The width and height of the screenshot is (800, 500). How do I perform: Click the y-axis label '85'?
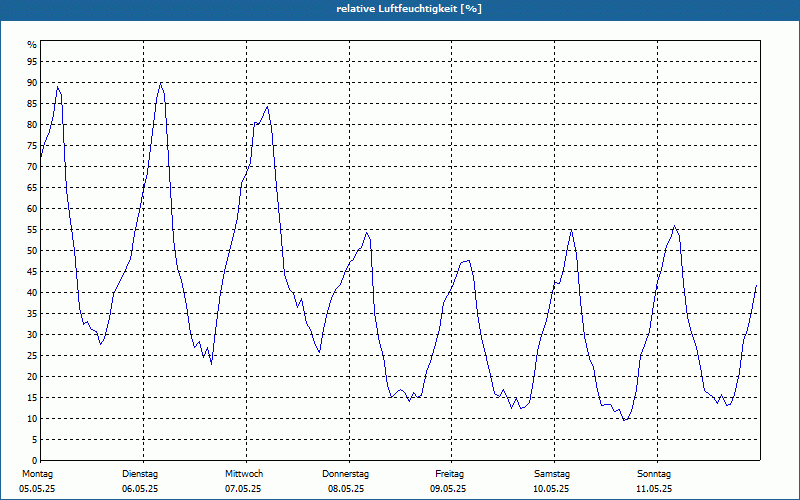[32, 104]
